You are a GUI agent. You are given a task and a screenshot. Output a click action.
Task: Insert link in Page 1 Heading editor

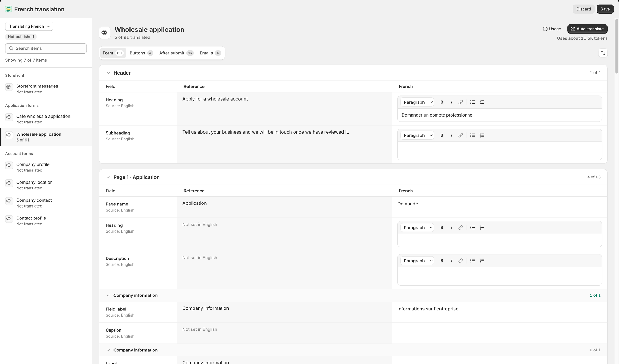(x=460, y=228)
